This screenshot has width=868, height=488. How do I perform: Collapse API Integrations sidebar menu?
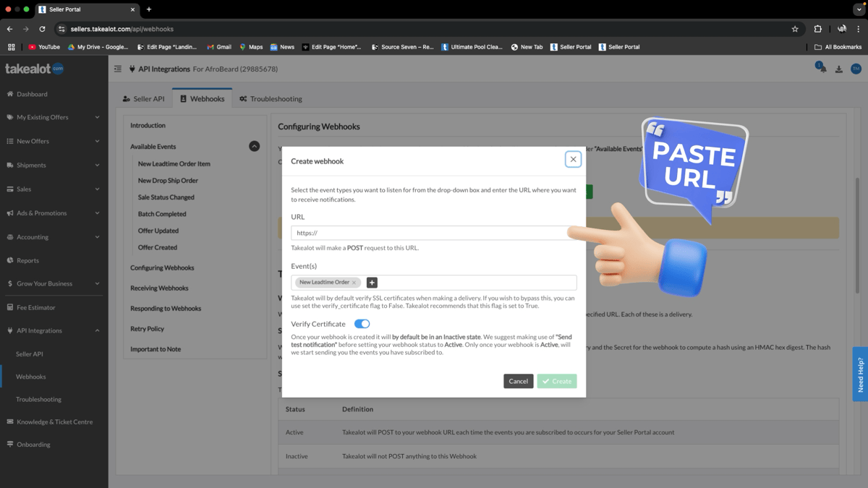click(54, 330)
